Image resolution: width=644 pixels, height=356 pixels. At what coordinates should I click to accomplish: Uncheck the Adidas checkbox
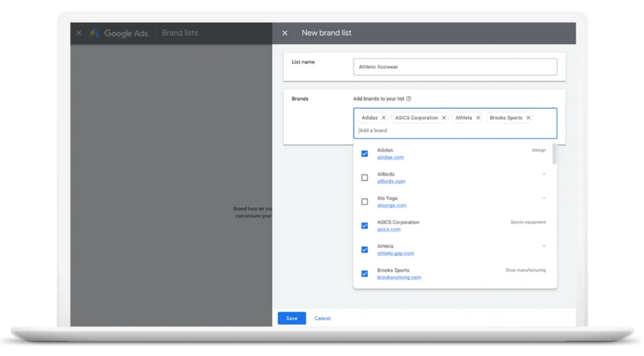coord(364,154)
